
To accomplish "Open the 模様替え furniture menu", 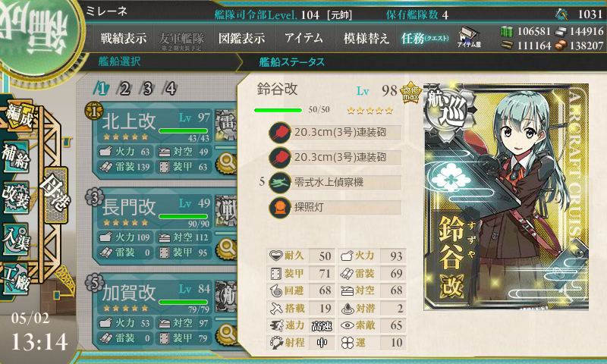I will tap(366, 38).
